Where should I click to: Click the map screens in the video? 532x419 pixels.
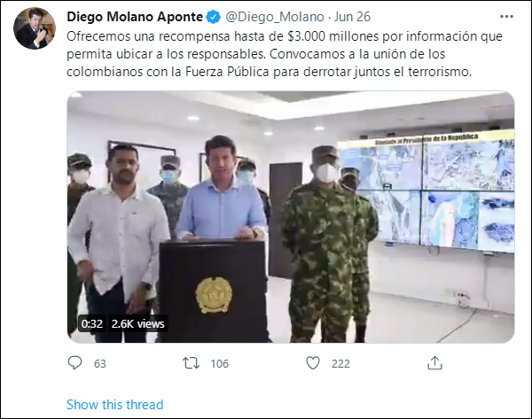tap(427, 191)
